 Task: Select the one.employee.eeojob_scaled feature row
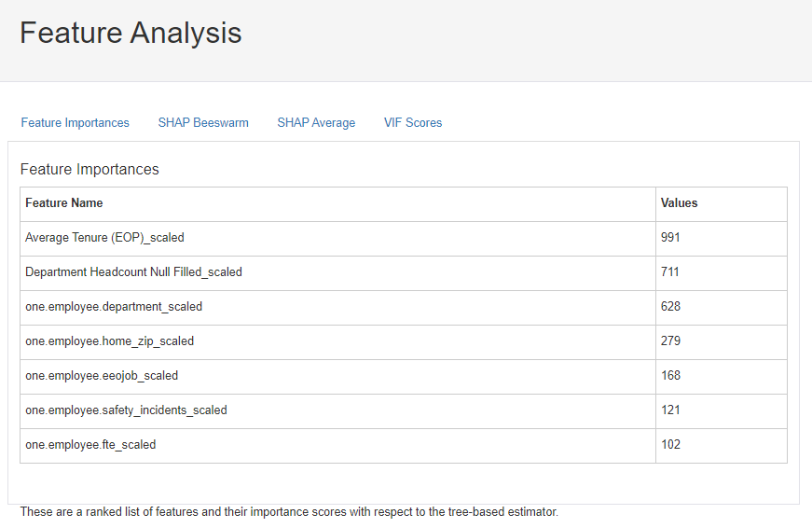coord(102,376)
